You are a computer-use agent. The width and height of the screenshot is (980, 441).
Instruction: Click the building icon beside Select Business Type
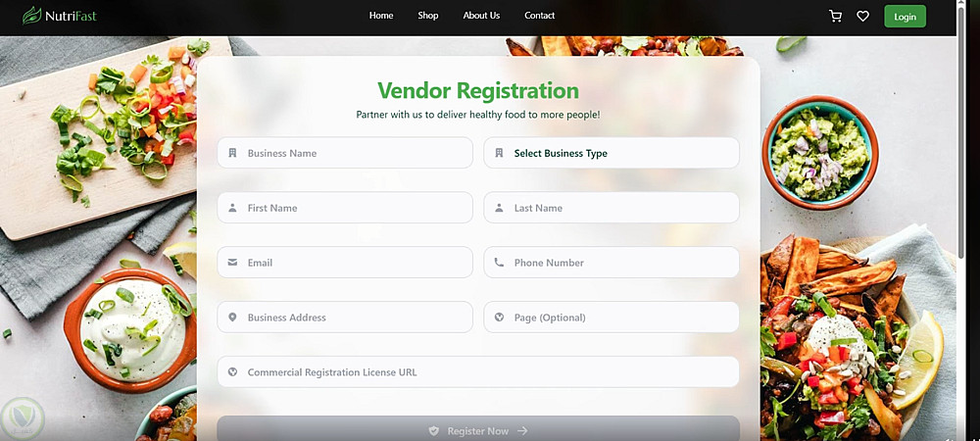click(x=499, y=153)
